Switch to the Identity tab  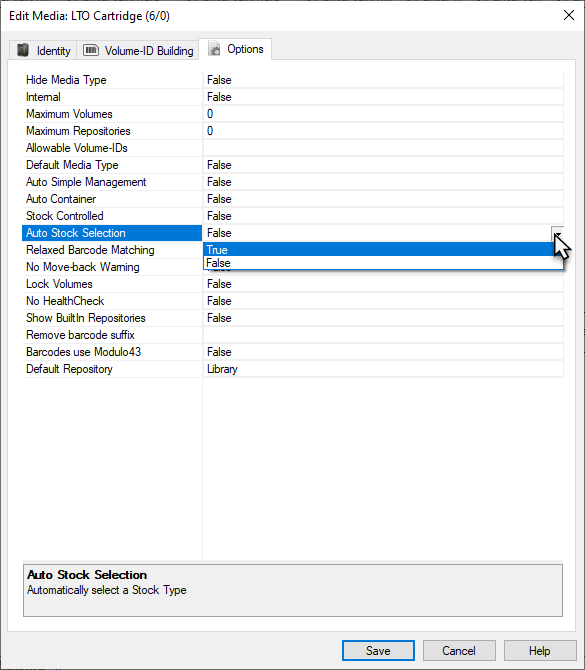coord(43,50)
